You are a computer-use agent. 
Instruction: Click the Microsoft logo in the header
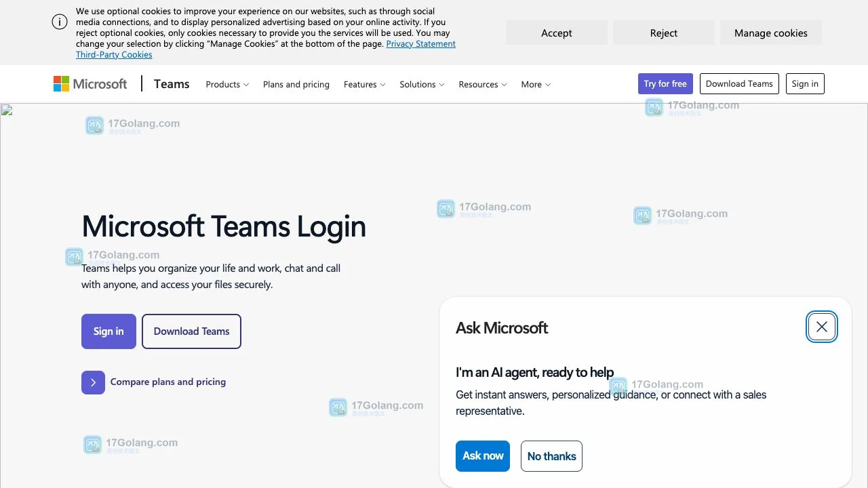click(90, 84)
